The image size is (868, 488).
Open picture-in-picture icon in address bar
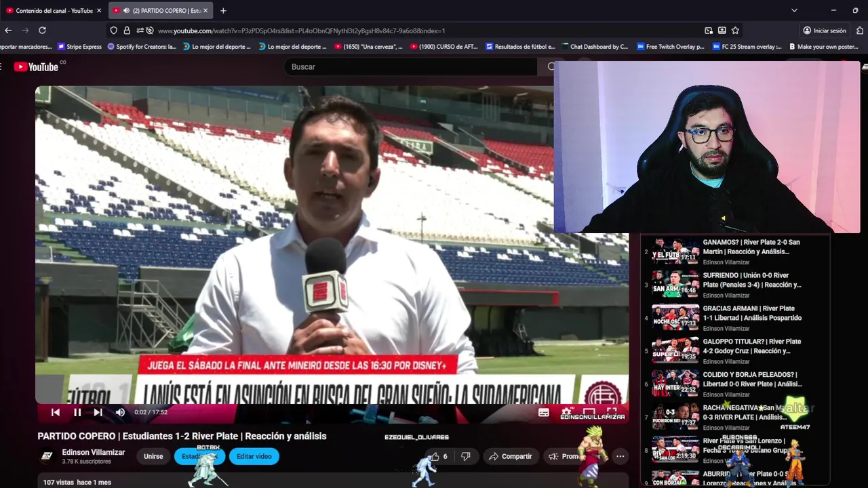click(709, 30)
